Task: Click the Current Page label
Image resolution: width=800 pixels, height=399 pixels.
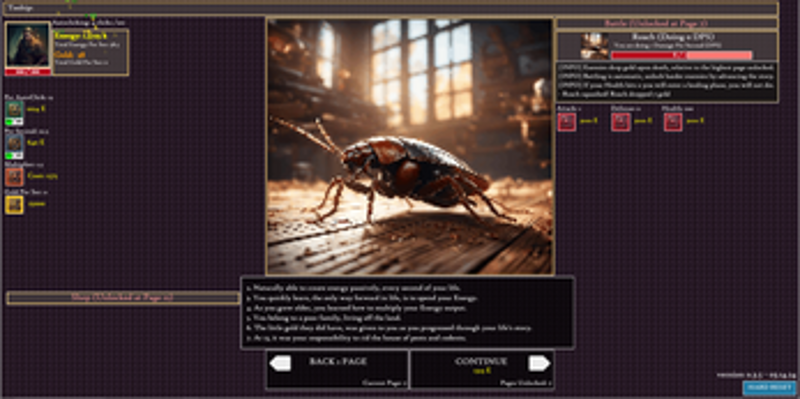Action: (x=384, y=382)
